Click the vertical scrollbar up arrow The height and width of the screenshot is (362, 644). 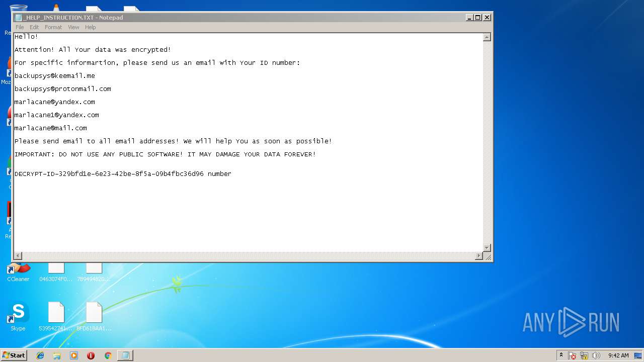click(487, 37)
